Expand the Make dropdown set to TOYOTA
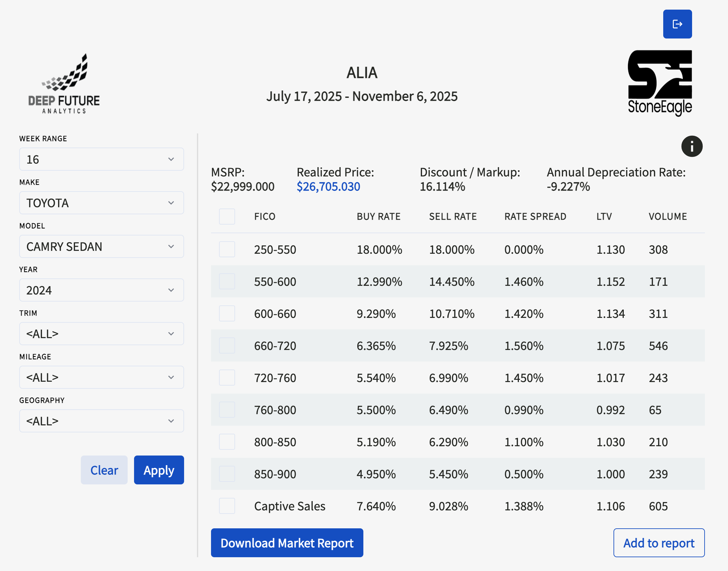Image resolution: width=728 pixels, height=571 pixels. click(x=102, y=203)
